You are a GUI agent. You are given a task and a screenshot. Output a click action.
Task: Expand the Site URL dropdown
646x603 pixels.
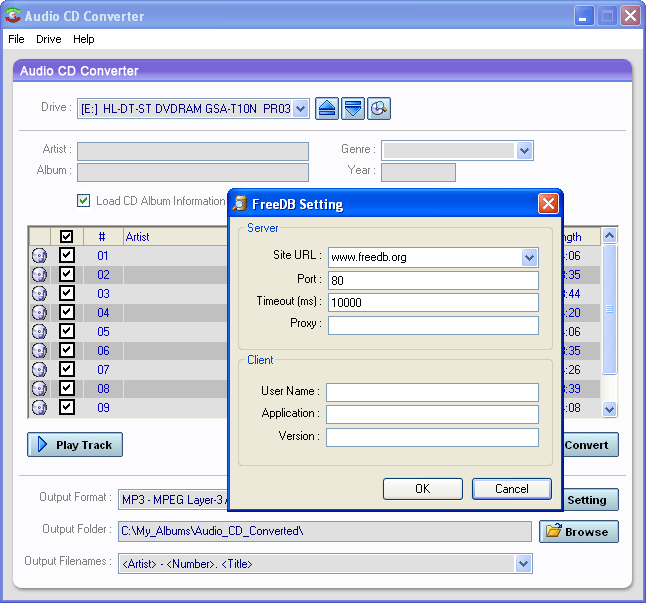click(x=529, y=258)
